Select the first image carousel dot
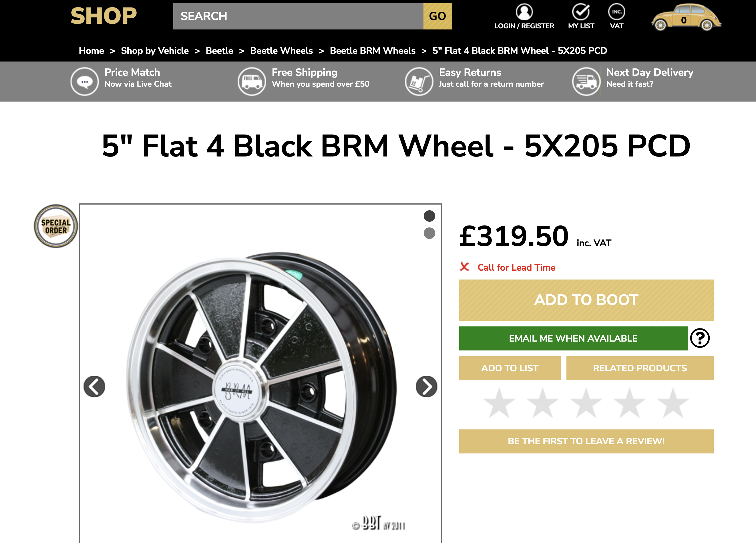Viewport: 756px width, 543px height. click(429, 216)
